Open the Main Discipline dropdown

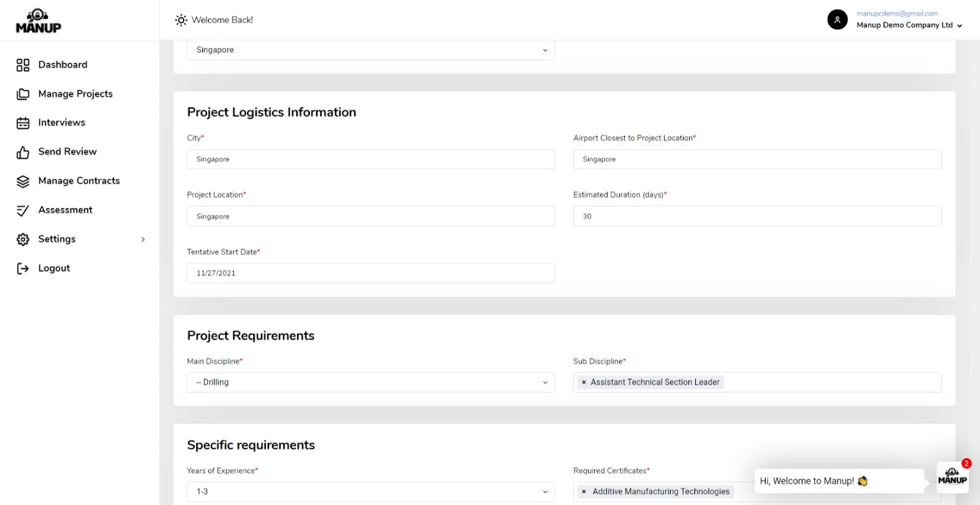point(371,382)
